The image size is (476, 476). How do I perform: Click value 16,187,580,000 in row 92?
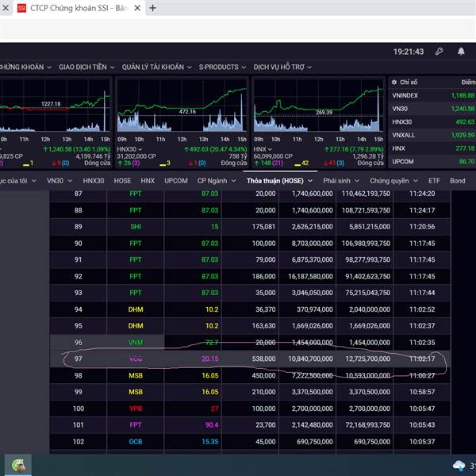pos(310,277)
